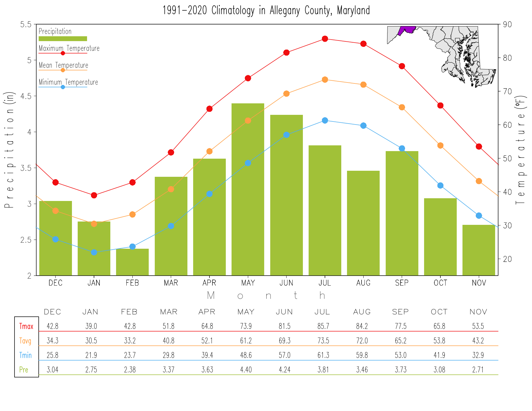Click the table value 21.9 for January Tmin
This screenshot has height=411, width=532.
91,355
